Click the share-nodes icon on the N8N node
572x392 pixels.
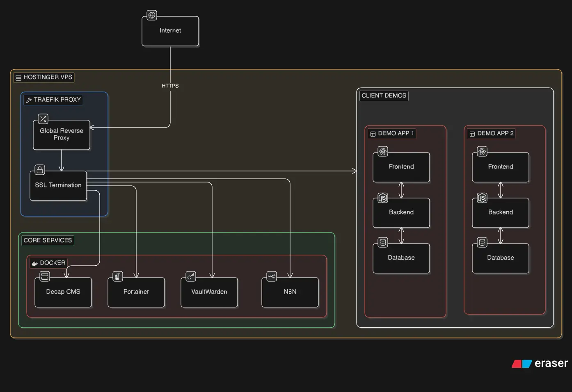pyautogui.click(x=271, y=276)
